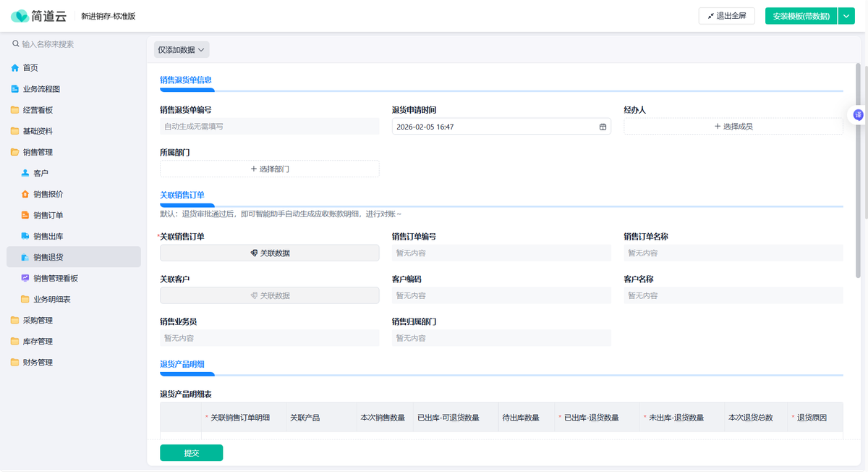This screenshot has width=868, height=472.
Task: Click the 销售业务员 empty field
Action: [269, 338]
